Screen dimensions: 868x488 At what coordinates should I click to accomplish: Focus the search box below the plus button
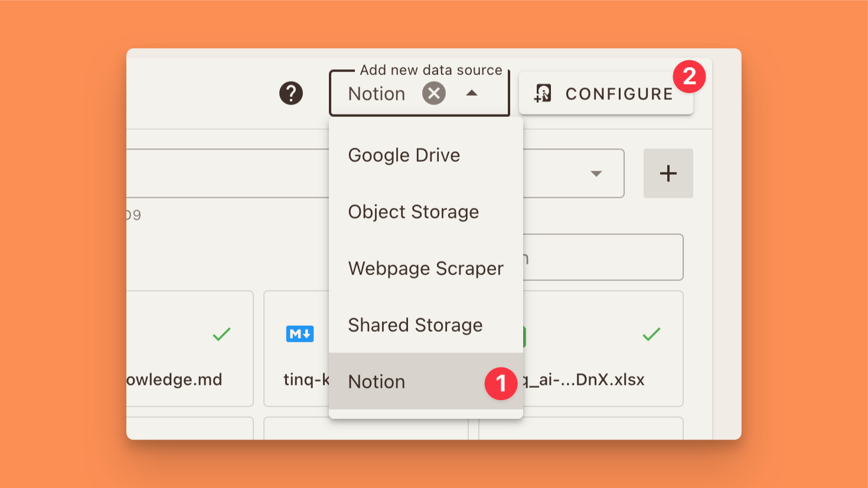tap(602, 257)
